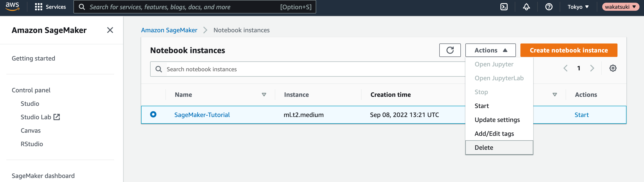Open table preferences gear icon
This screenshot has width=644, height=182.
[613, 68]
